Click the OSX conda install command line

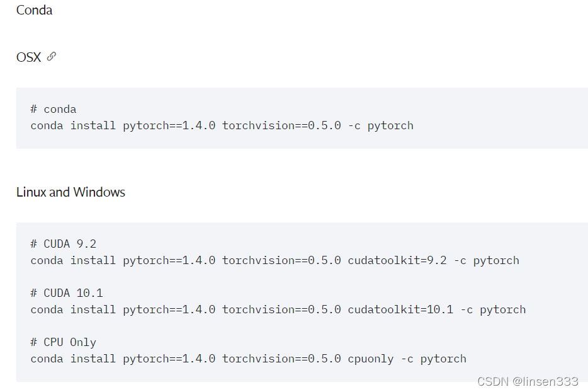222,125
